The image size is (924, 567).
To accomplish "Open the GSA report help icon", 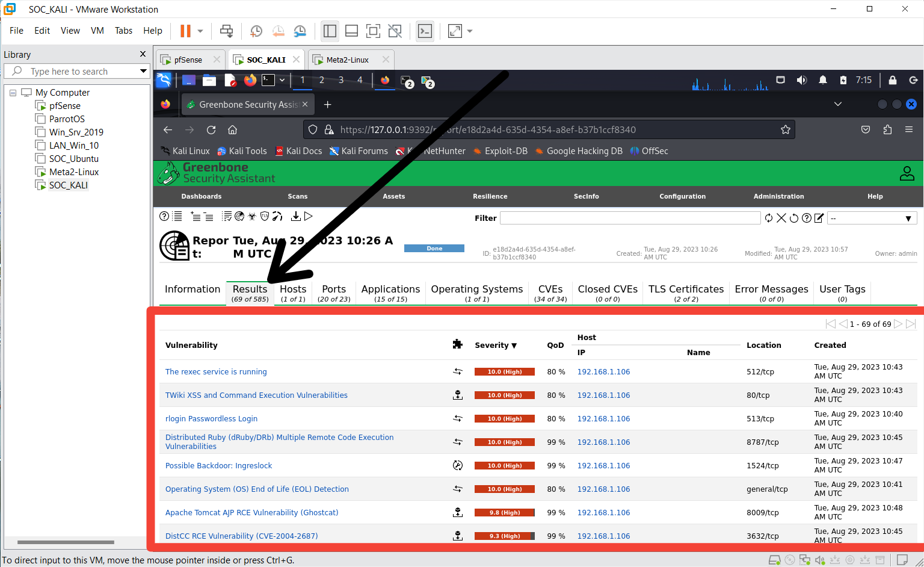I will (x=164, y=216).
